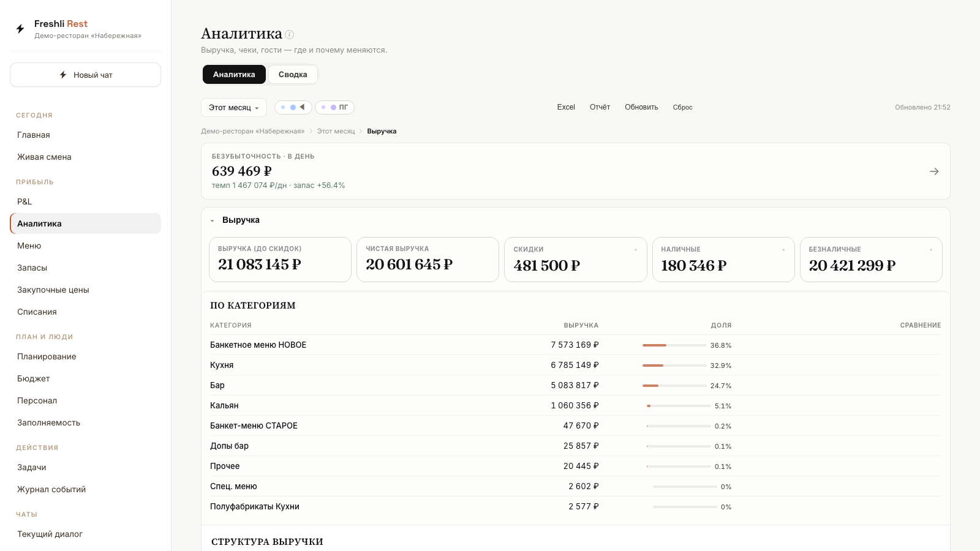Click the Freshli Rest lightning logo
The width and height of the screenshot is (980, 551).
click(20, 29)
